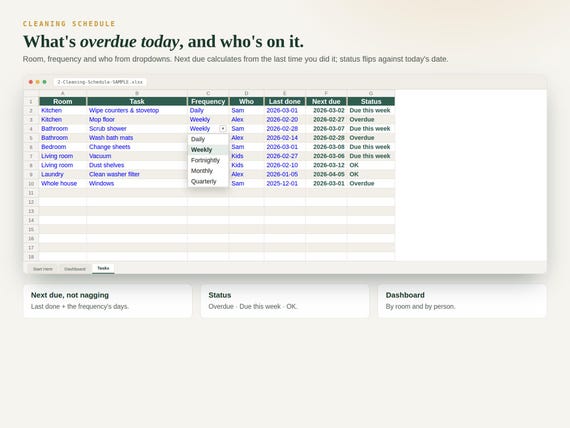This screenshot has height=428, width=570.
Task: Click the green maximize window dot
Action: pyautogui.click(x=44, y=82)
